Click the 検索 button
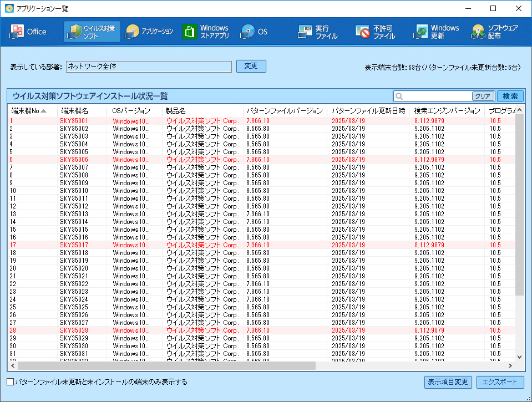The image size is (532, 402). pyautogui.click(x=510, y=96)
